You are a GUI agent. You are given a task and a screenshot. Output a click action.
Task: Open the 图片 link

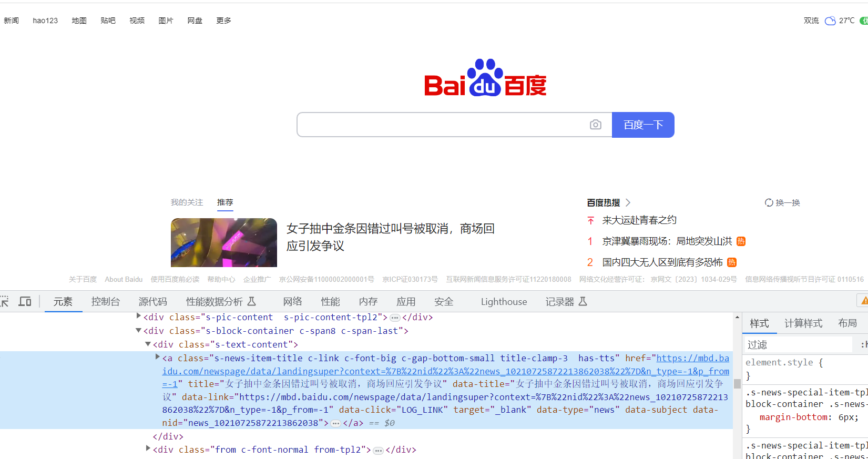pos(166,21)
